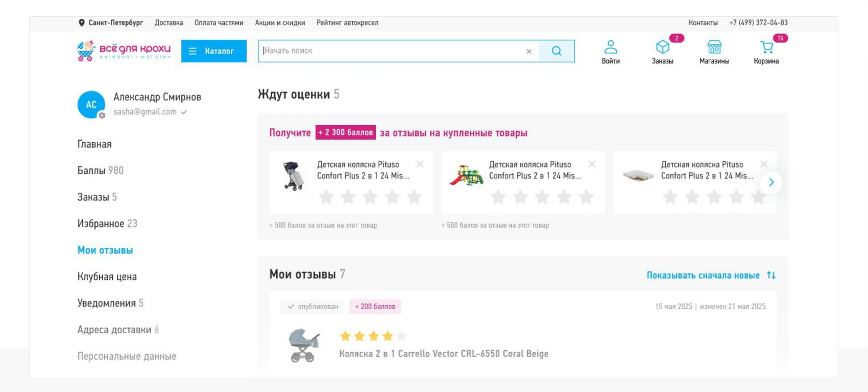Click the Ждут оценки 5 heading

(299, 95)
